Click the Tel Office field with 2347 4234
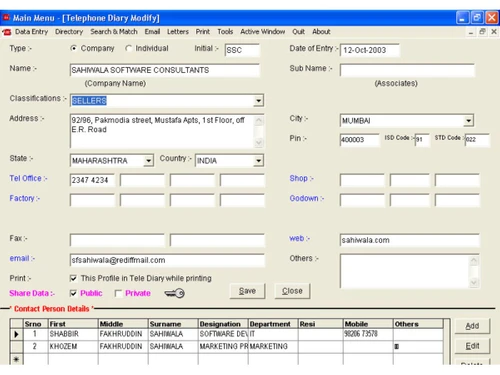 (92, 180)
